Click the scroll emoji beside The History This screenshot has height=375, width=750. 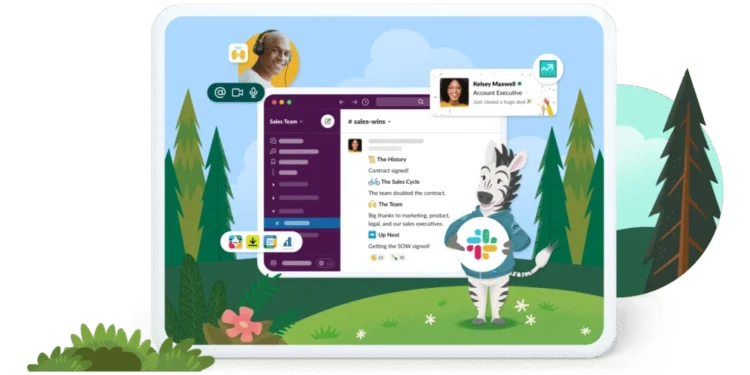point(372,159)
